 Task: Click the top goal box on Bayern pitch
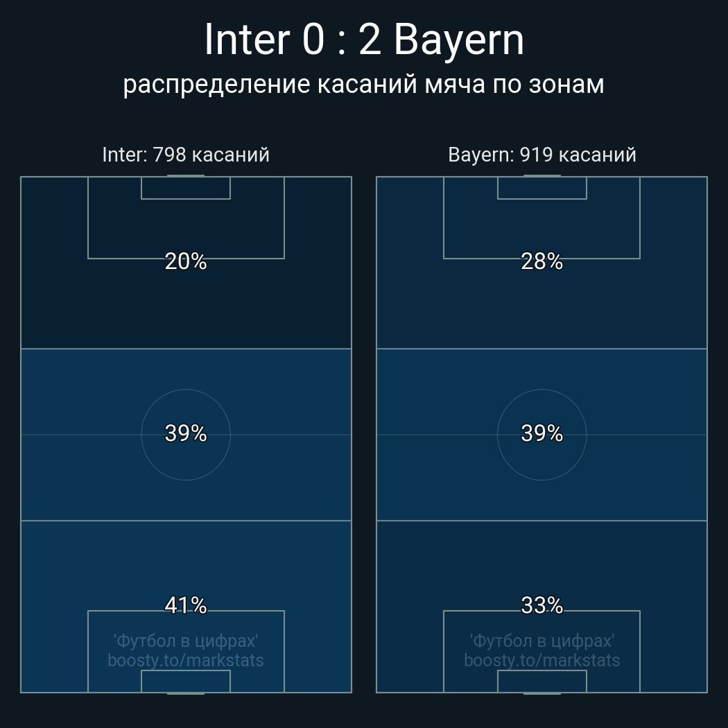tap(542, 188)
